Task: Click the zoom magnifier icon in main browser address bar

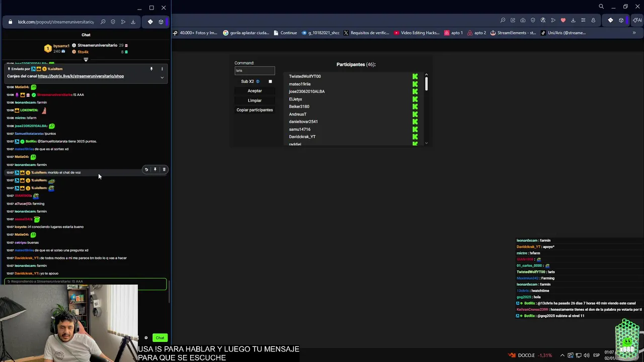Action: [503, 20]
